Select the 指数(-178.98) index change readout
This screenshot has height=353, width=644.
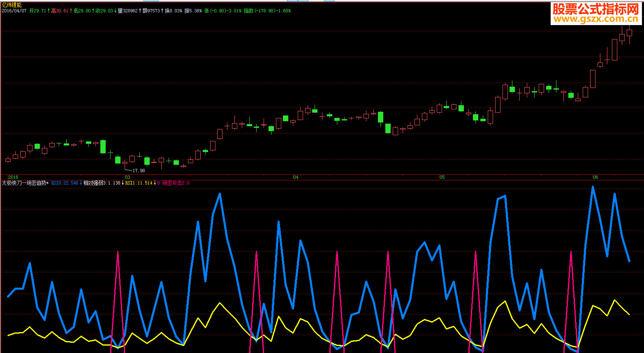tap(267, 11)
